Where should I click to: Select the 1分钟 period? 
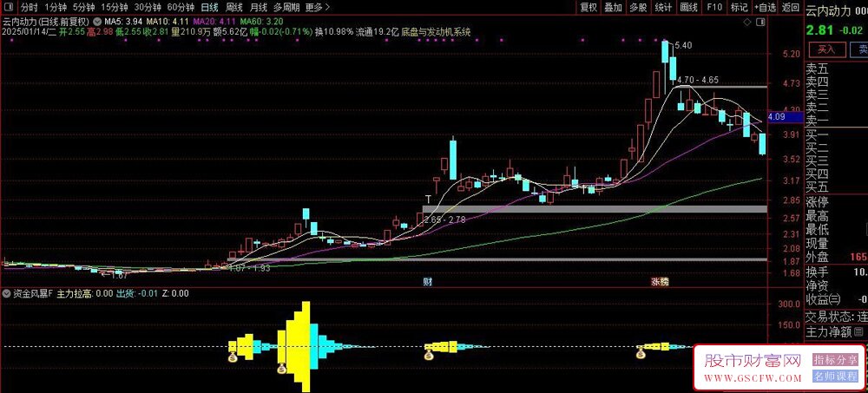pos(56,7)
